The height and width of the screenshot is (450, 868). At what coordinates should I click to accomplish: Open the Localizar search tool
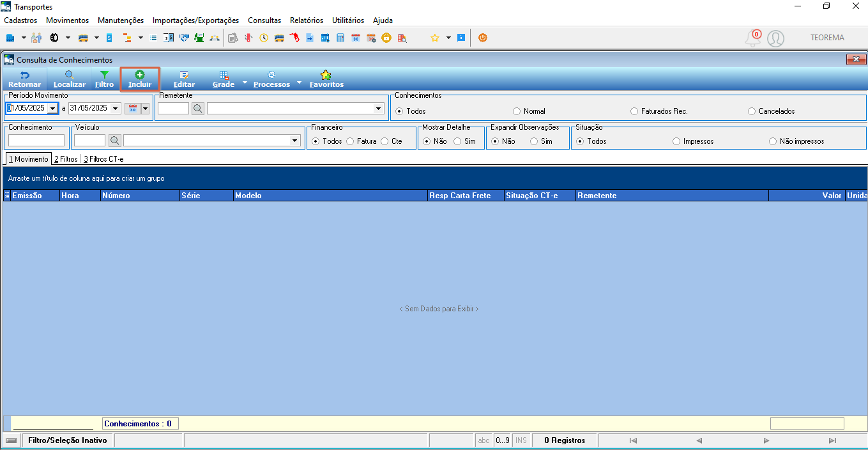(70, 79)
